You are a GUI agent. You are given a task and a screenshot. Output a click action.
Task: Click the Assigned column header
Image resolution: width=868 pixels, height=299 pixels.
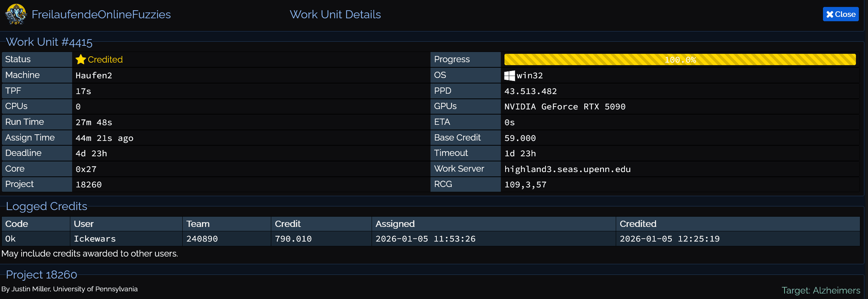click(x=395, y=224)
